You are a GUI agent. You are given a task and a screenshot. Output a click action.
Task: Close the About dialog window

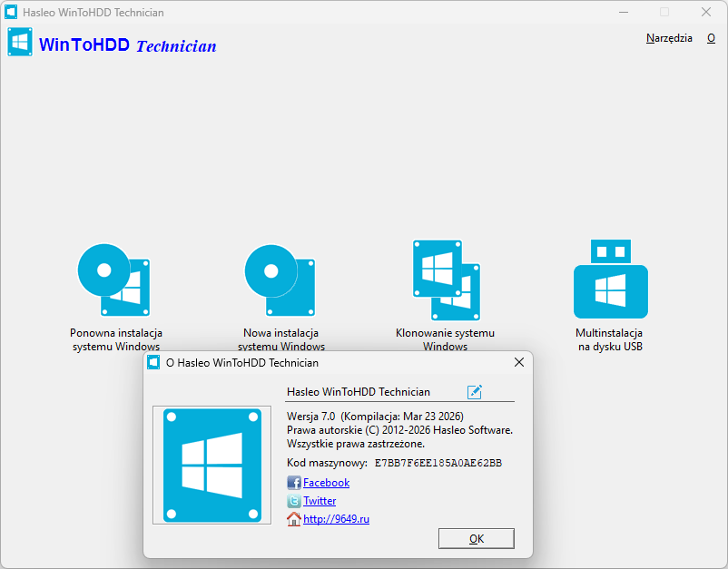pyautogui.click(x=519, y=362)
